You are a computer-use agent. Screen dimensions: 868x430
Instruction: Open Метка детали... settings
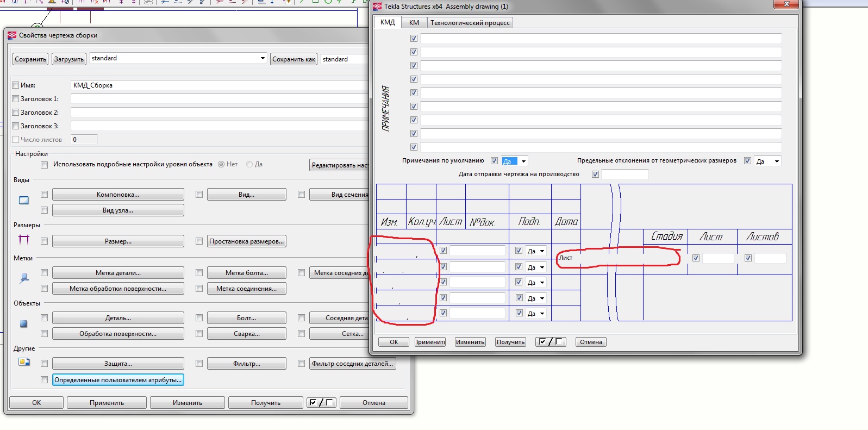coord(118,273)
